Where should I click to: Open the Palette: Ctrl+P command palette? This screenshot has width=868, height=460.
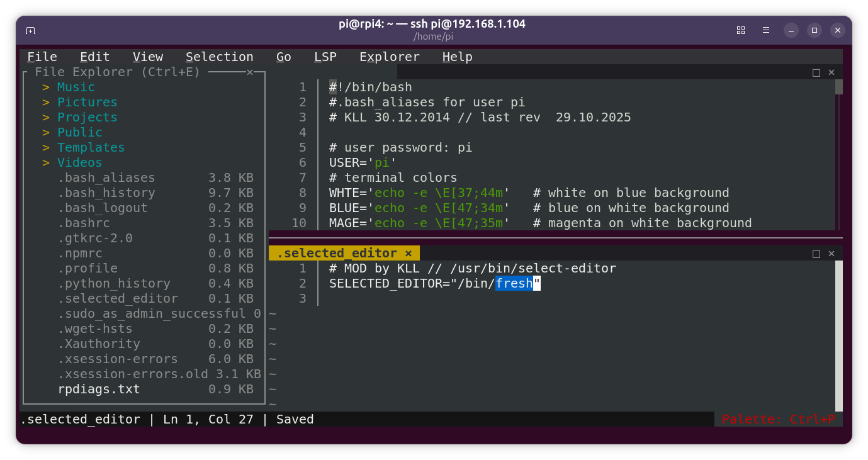coord(778,420)
